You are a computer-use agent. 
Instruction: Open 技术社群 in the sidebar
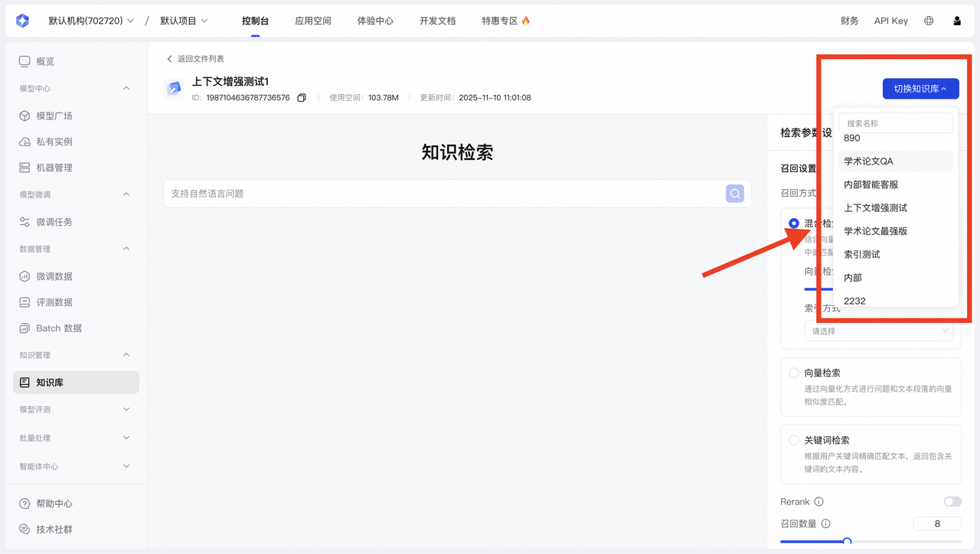(54, 530)
